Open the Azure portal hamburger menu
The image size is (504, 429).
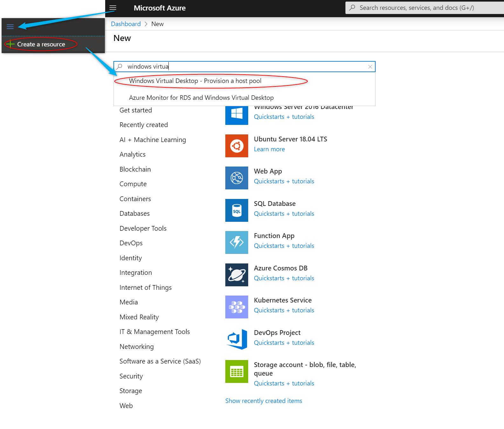pyautogui.click(x=113, y=8)
